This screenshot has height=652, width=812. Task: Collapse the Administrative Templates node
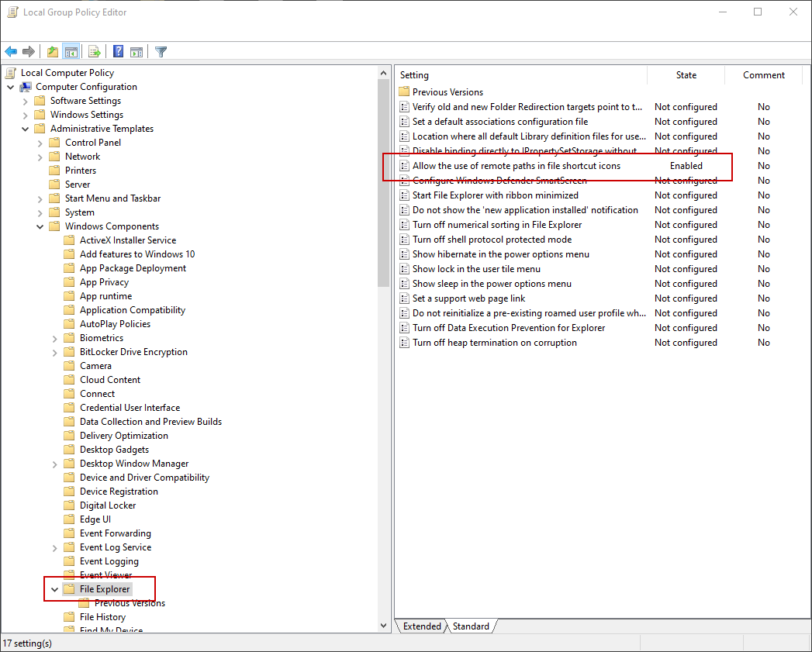tap(25, 129)
